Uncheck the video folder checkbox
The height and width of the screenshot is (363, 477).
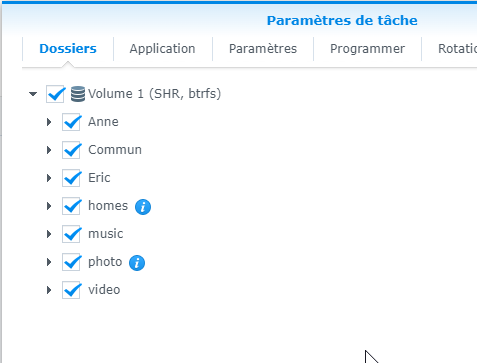click(71, 290)
